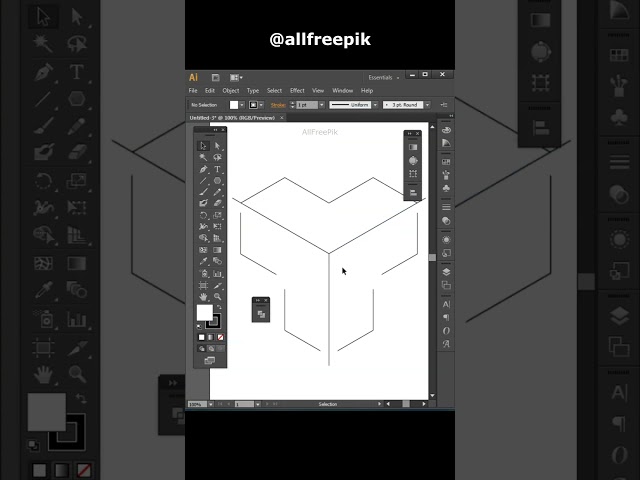Open the Uniform width profile dropdown
The height and width of the screenshot is (480, 640).
(375, 105)
